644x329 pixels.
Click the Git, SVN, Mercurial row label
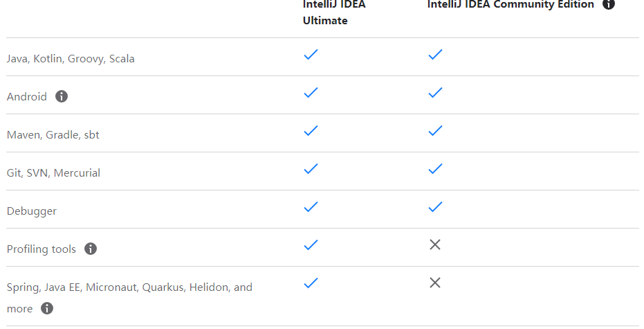(x=53, y=172)
